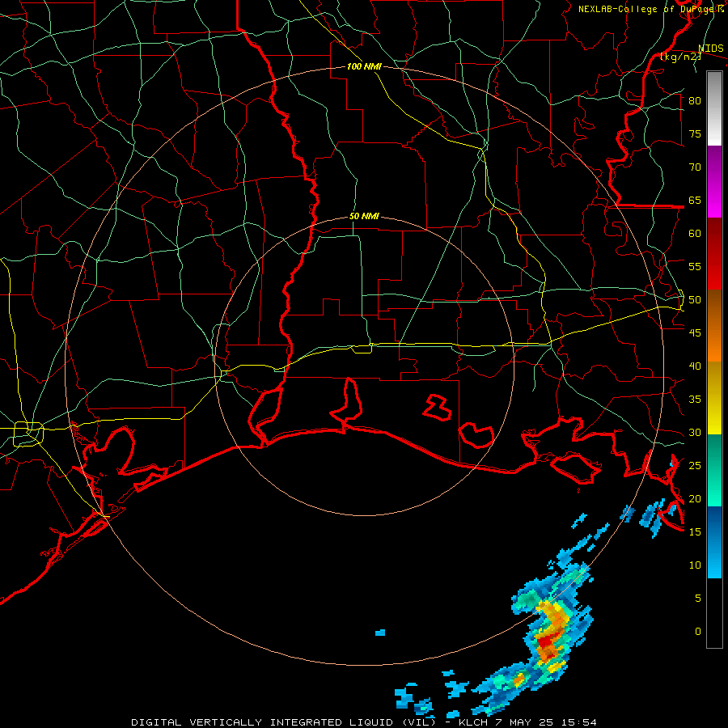Choose the green-teal segment of the color scale

pyautogui.click(x=714, y=470)
